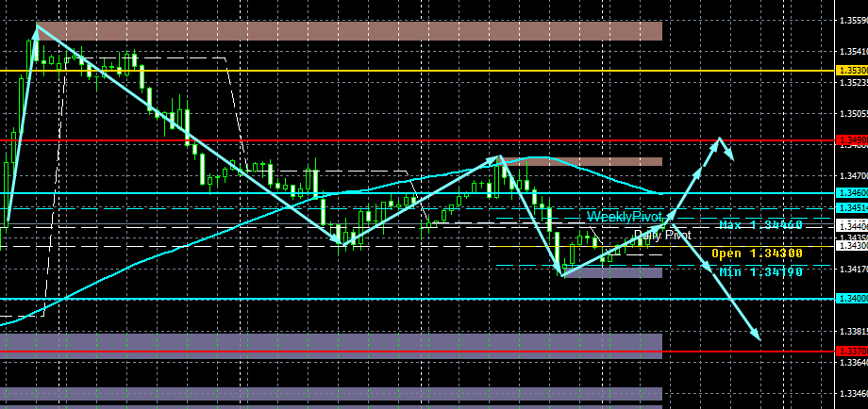868x409 pixels.
Task: Click the Open 1.34300 label
Action: 757,254
